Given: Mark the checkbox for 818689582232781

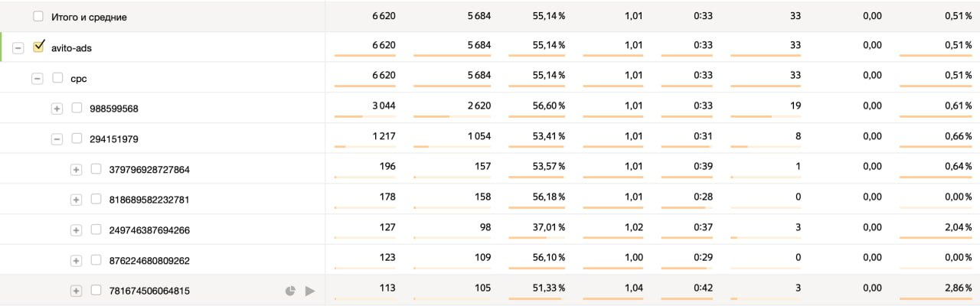Looking at the screenshot, I should 96,199.
